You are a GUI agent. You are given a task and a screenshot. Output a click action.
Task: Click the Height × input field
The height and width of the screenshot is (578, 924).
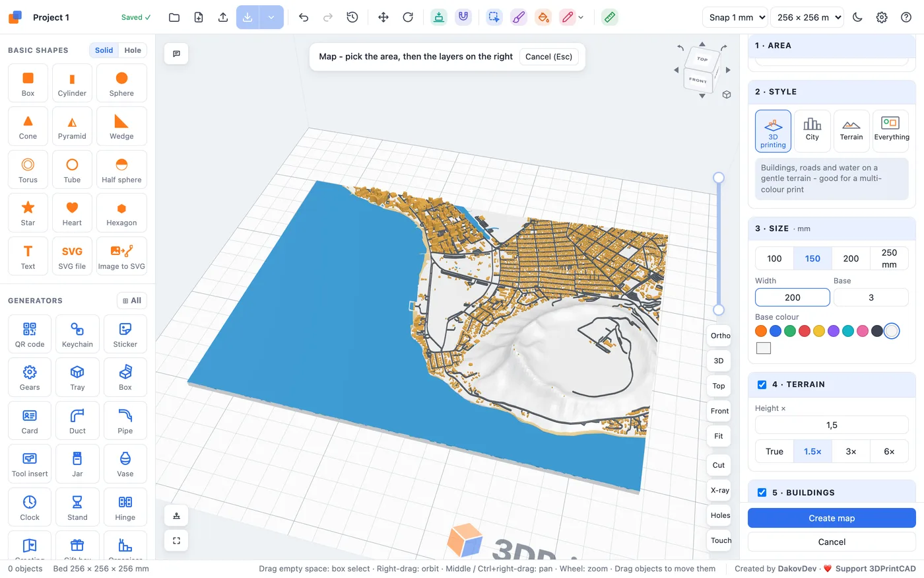pyautogui.click(x=832, y=425)
